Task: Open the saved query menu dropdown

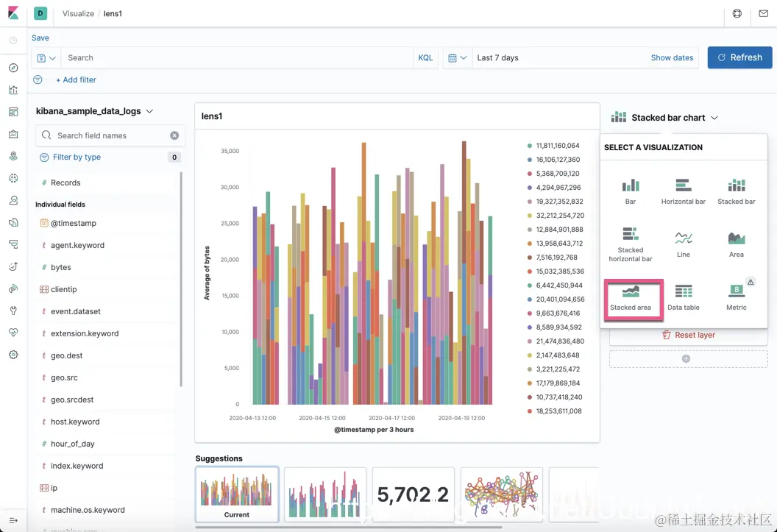Action: 46,58
